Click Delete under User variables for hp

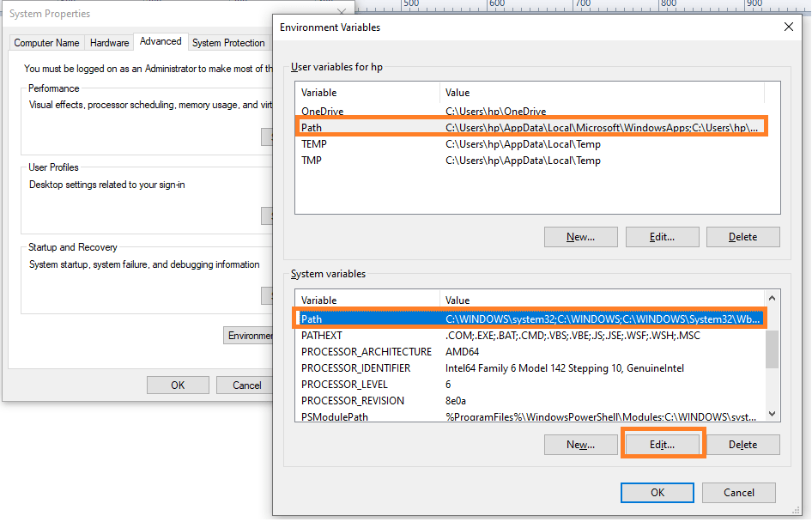(743, 237)
